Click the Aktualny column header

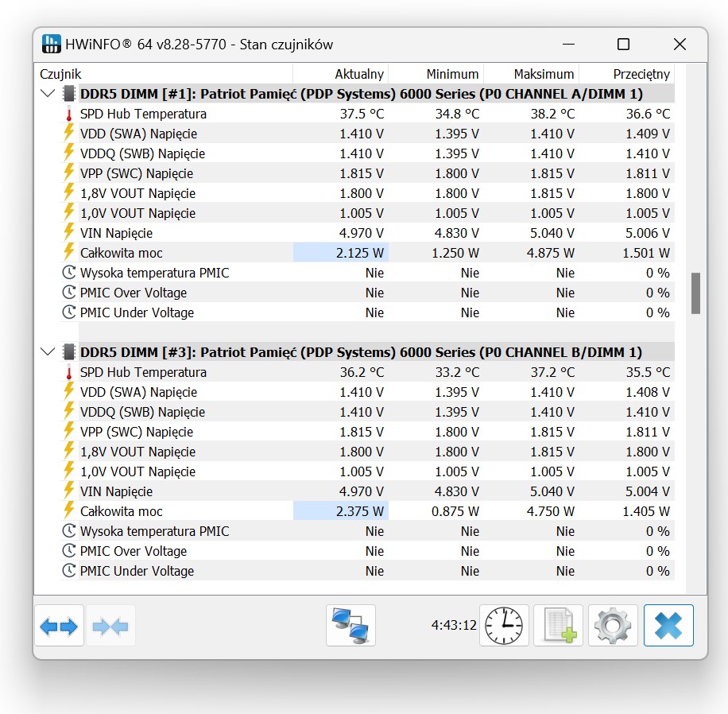pyautogui.click(x=340, y=74)
